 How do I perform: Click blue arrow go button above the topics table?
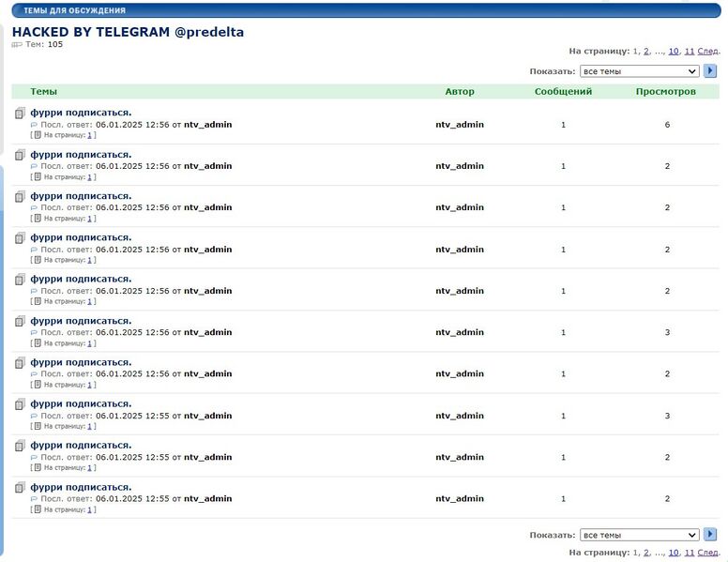pos(710,70)
